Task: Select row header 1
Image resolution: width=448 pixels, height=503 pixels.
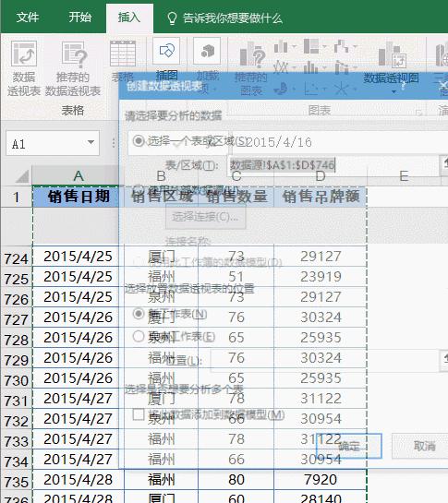Action: (16, 197)
